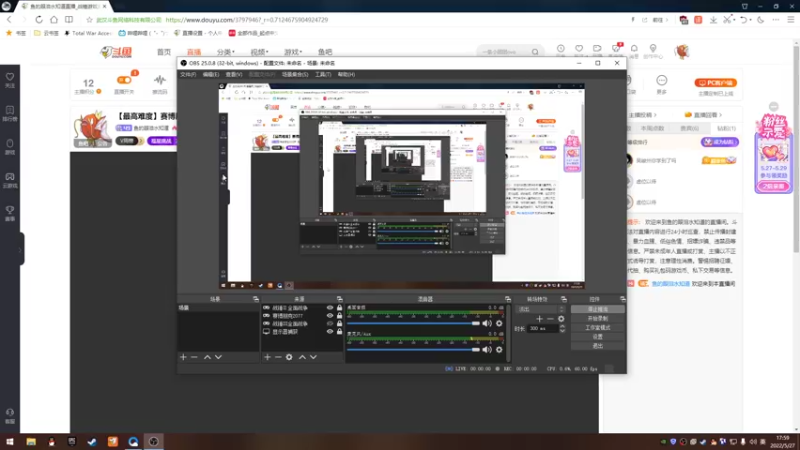Mute desktop audio speaker icon in mixer

(x=487, y=323)
